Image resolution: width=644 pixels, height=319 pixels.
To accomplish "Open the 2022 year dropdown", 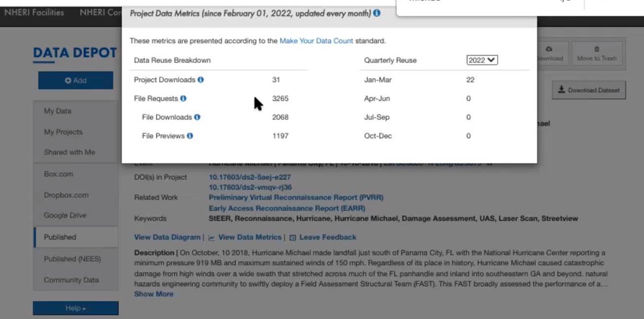I will [x=482, y=60].
